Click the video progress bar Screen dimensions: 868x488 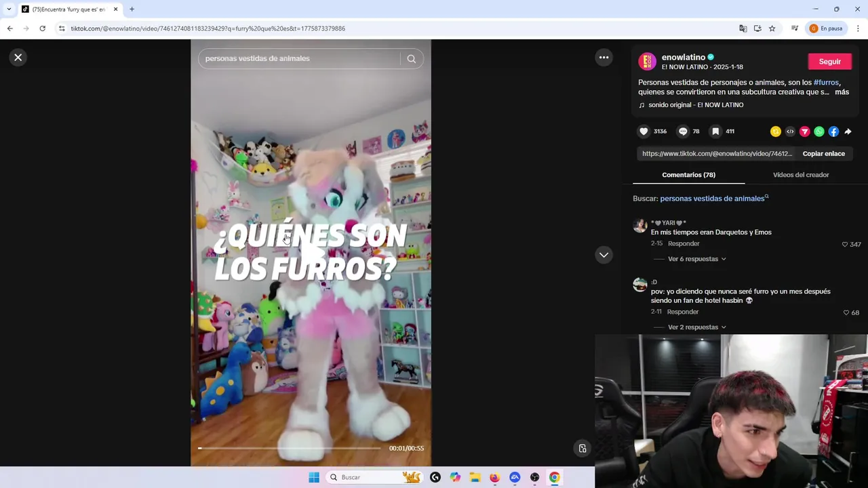tap(290, 448)
